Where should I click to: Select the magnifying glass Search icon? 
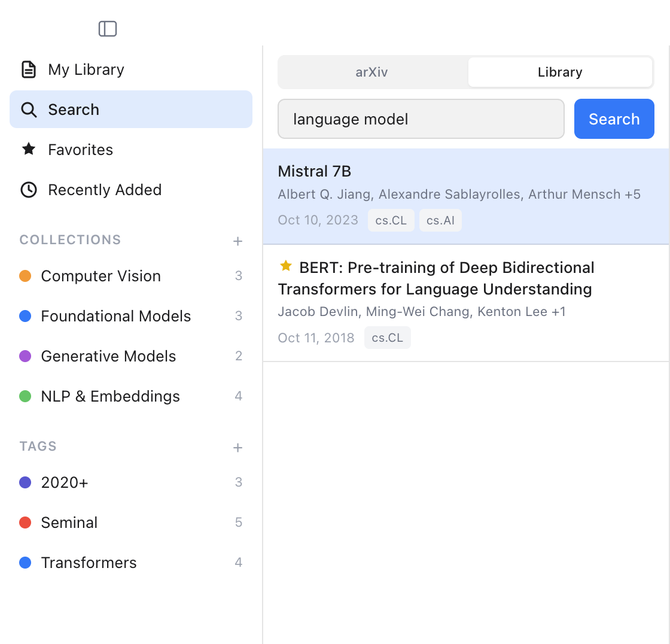coord(28,109)
